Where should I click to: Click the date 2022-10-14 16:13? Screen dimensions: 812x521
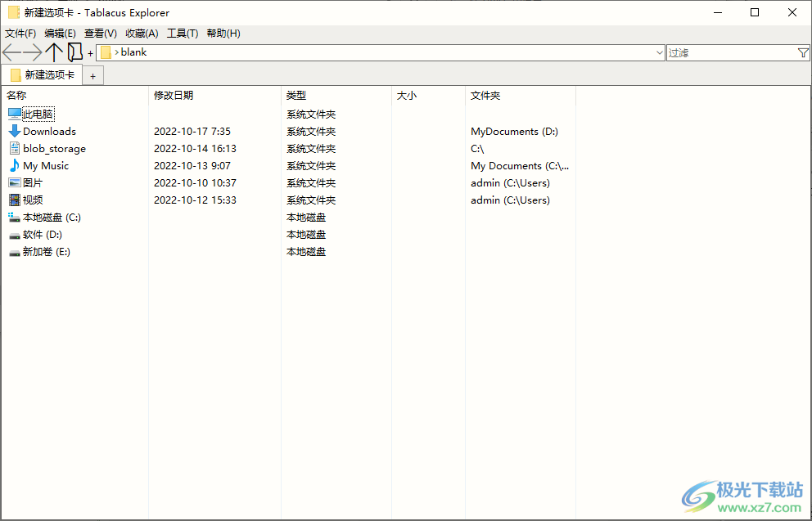(x=196, y=149)
